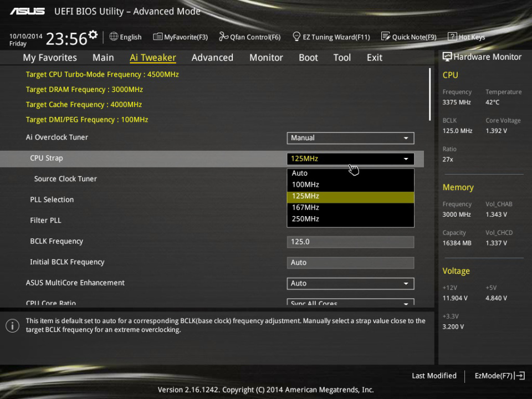Click the memory capacity value 16384 MB
This screenshot has width=532, height=399.
[x=457, y=243]
